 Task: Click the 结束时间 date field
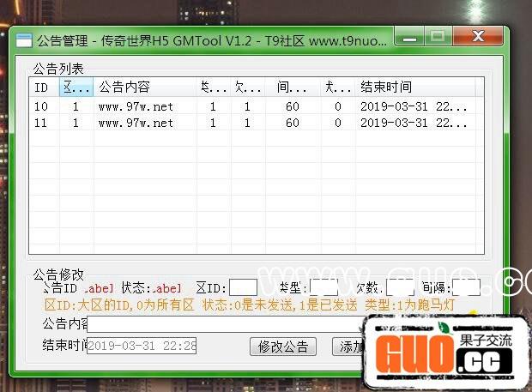[x=142, y=346]
